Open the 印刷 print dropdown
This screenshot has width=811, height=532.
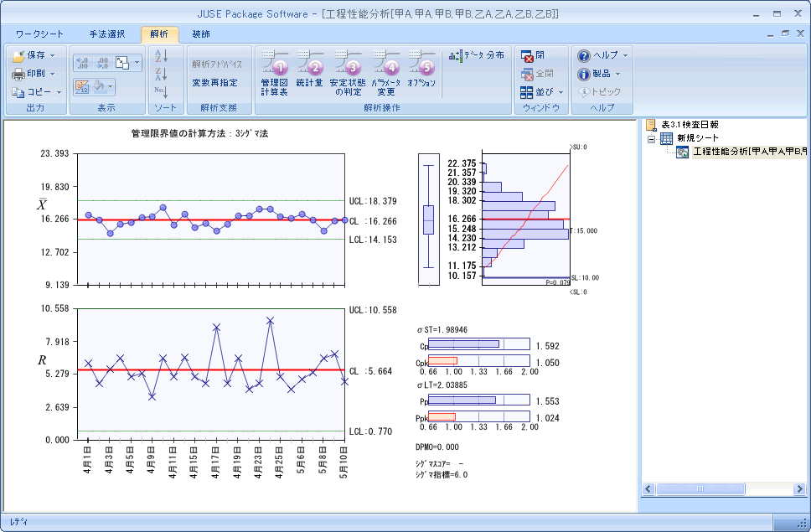tap(35, 74)
